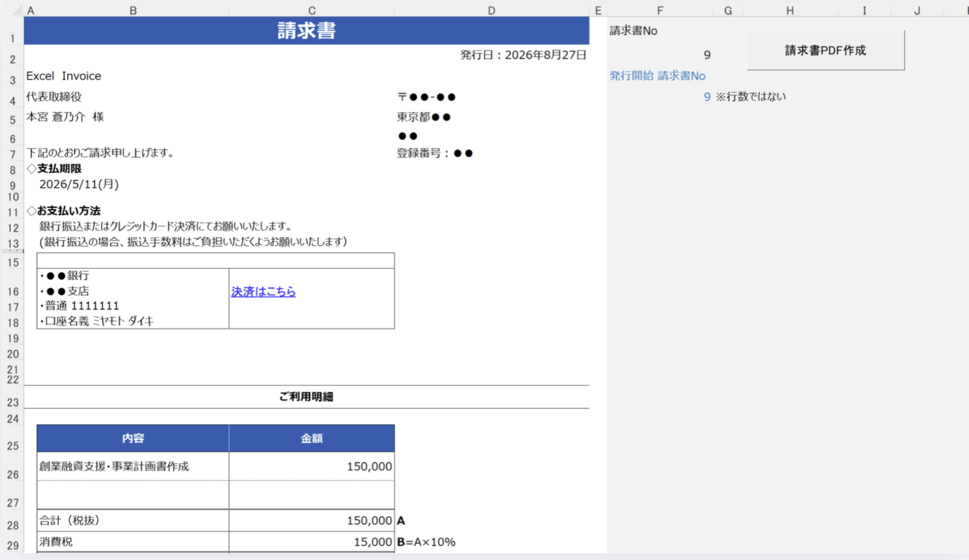Select column F header
The height and width of the screenshot is (560, 969).
[x=660, y=10]
